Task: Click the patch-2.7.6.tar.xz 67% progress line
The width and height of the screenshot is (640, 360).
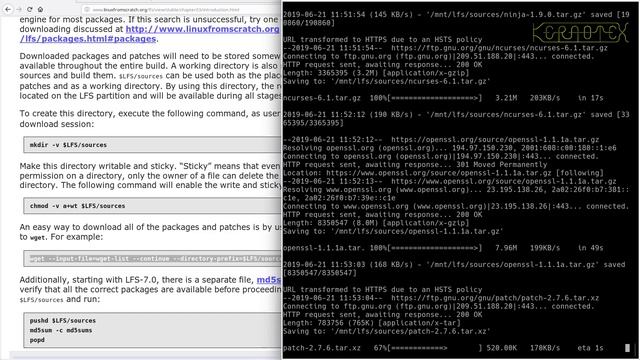Action: pyautogui.click(x=443, y=348)
